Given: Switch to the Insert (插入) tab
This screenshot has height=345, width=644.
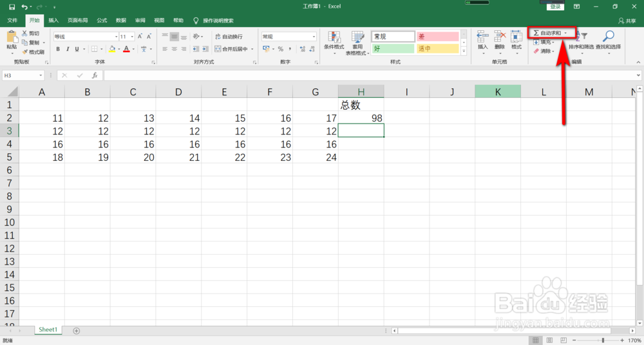Looking at the screenshot, I should [x=53, y=20].
